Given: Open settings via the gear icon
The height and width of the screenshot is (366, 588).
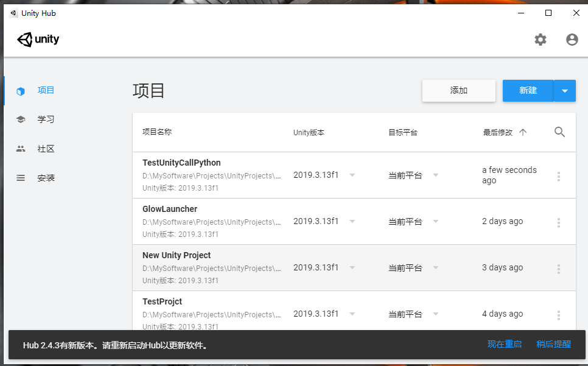Looking at the screenshot, I should (541, 40).
